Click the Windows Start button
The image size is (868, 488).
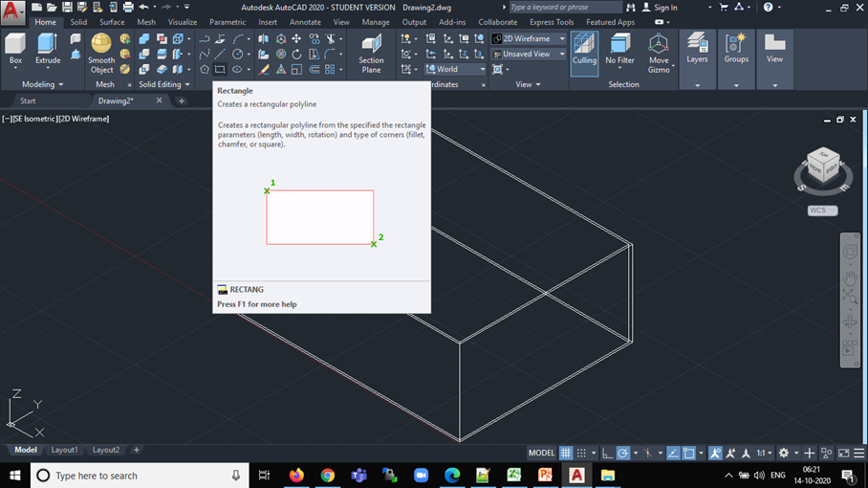coord(15,476)
